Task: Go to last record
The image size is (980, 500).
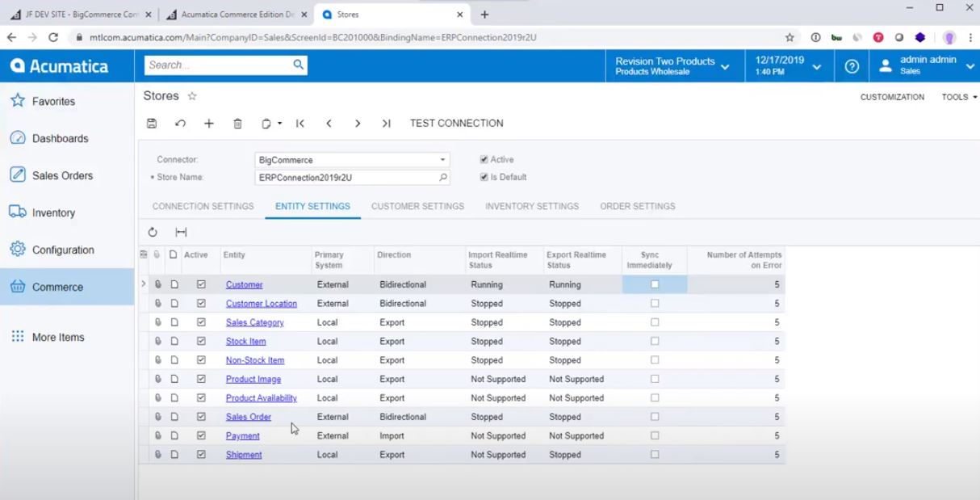Action: coord(386,124)
